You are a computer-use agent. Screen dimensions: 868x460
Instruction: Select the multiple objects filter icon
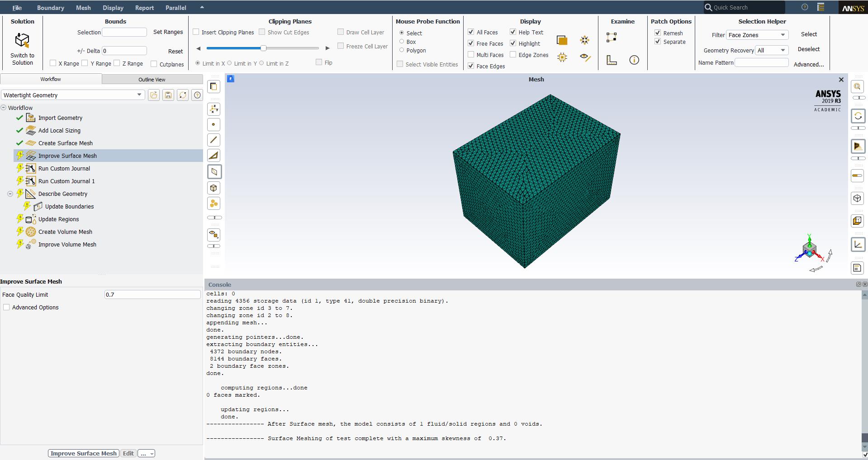pyautogui.click(x=213, y=204)
